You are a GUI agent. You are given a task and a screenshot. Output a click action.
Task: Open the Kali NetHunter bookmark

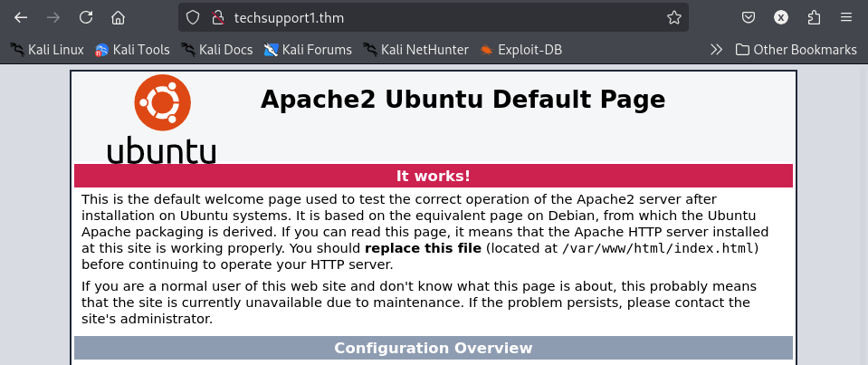coord(415,50)
